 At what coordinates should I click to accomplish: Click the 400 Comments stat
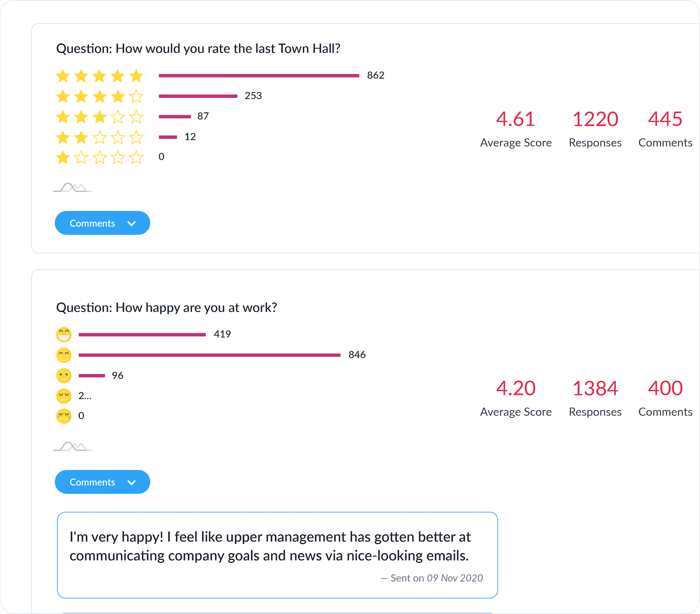coord(665,388)
